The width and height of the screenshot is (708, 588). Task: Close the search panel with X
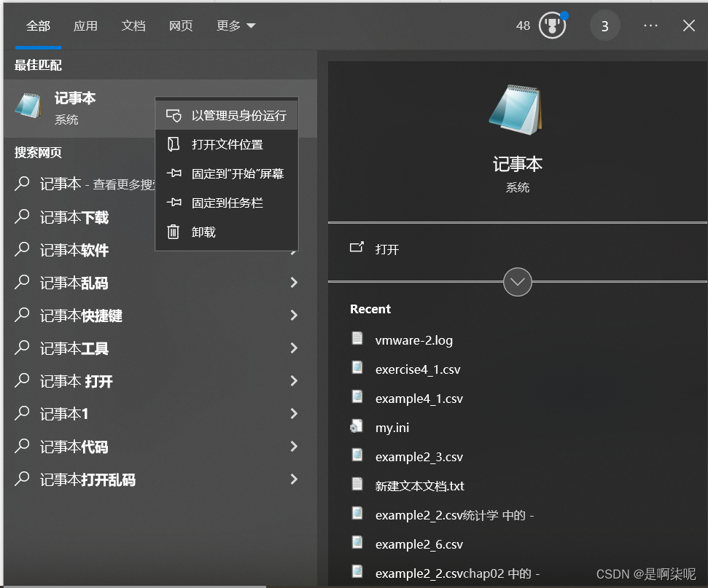click(688, 26)
